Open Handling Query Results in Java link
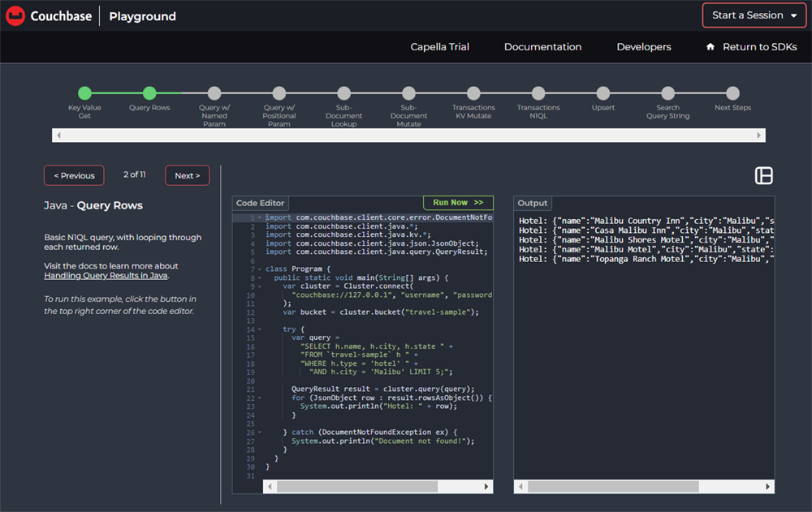The image size is (812, 512). point(106,275)
